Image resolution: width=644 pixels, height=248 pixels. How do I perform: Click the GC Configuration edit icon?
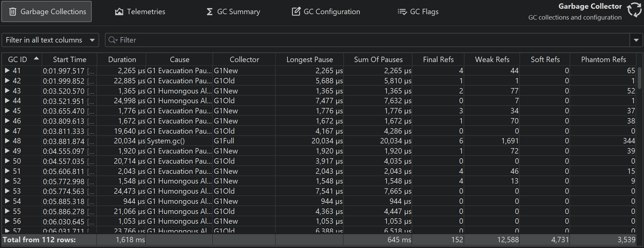click(296, 12)
